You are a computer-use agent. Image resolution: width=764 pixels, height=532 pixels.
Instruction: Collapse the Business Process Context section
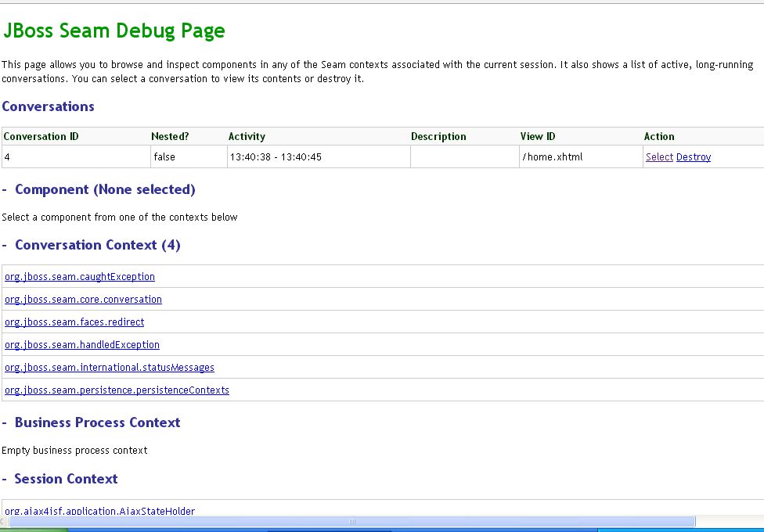tap(5, 422)
